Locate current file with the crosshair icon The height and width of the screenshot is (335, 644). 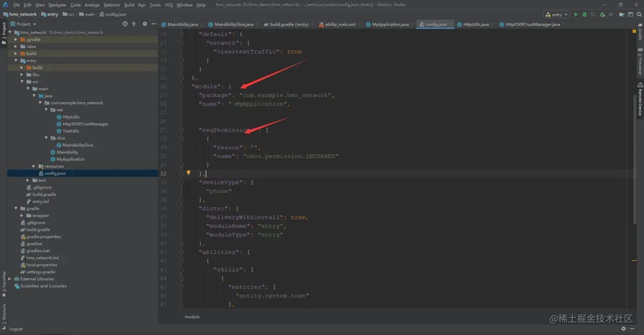click(x=125, y=24)
